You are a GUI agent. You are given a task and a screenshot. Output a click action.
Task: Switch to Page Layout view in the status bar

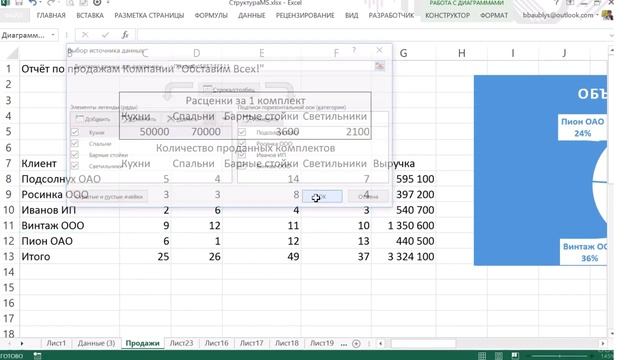499,356
